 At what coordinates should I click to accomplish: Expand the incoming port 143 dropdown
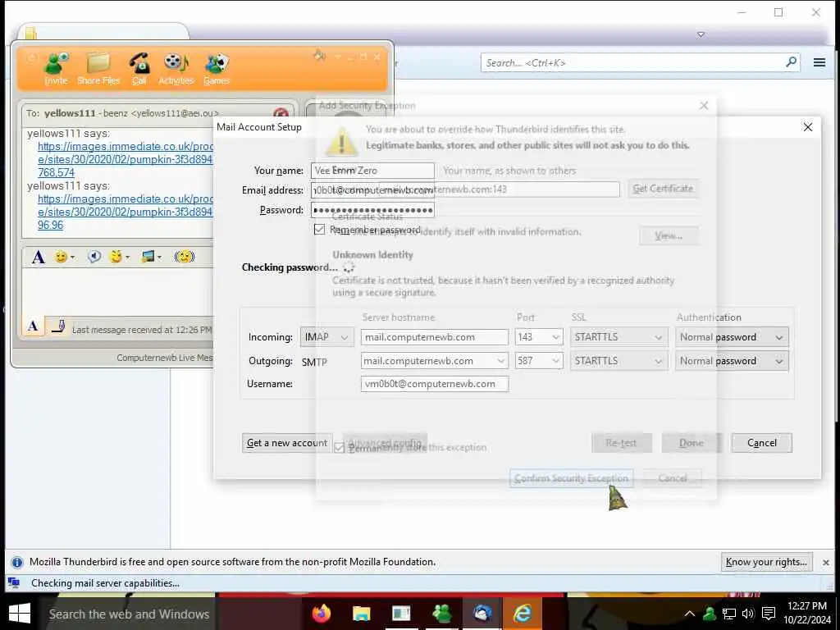tap(555, 337)
